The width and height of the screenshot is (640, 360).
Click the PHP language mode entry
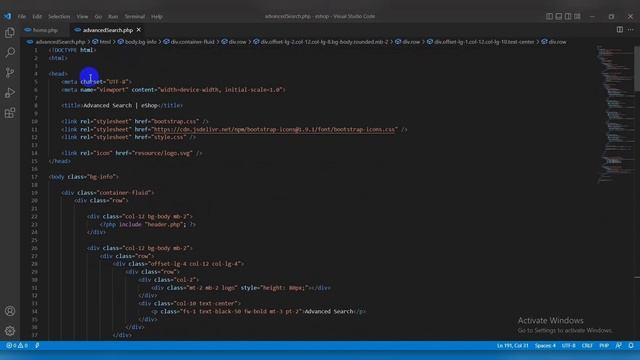(604, 345)
